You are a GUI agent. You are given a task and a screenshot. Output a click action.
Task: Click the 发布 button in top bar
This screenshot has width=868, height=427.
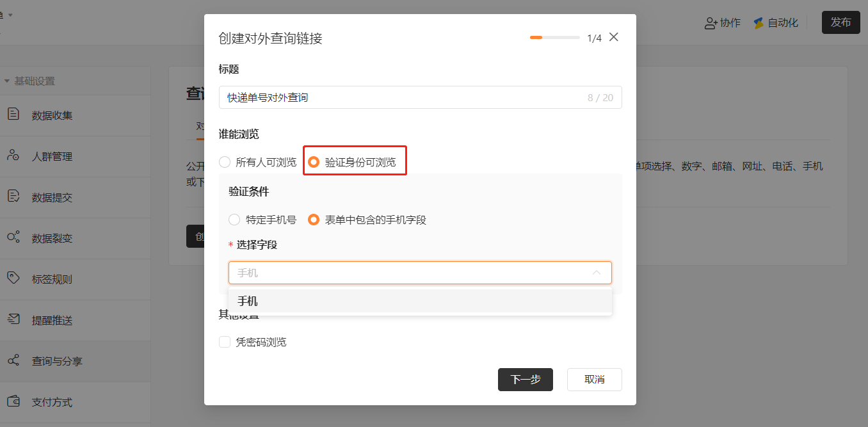pyautogui.click(x=841, y=22)
